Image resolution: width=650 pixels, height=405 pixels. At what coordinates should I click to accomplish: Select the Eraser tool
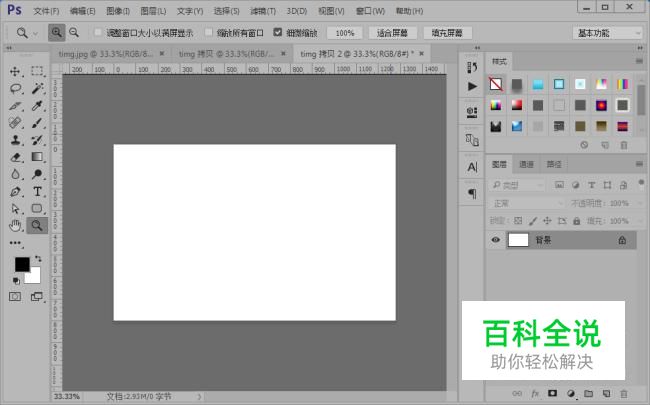(15, 157)
